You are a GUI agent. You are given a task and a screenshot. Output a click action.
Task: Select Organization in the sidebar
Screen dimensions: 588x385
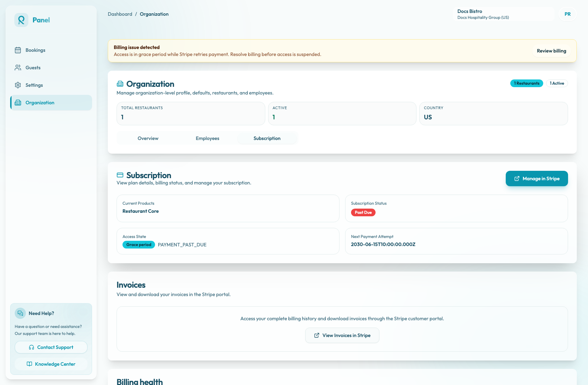(x=51, y=103)
